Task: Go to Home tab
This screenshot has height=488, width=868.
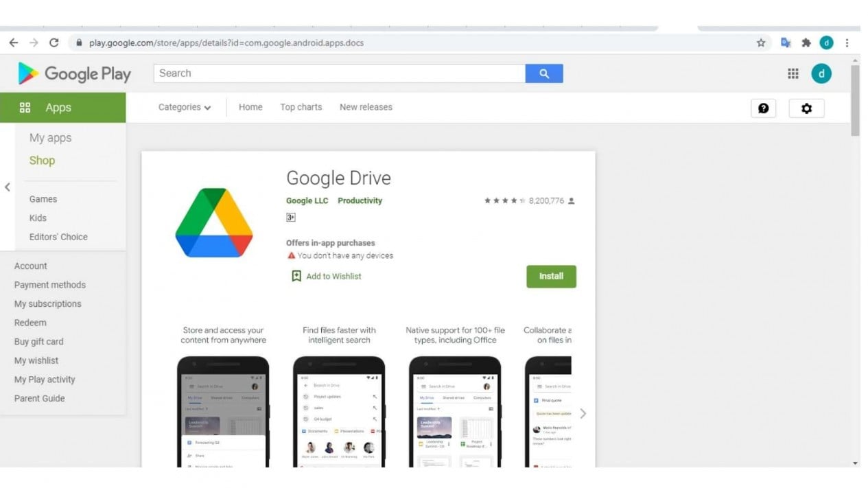Action: (x=250, y=107)
